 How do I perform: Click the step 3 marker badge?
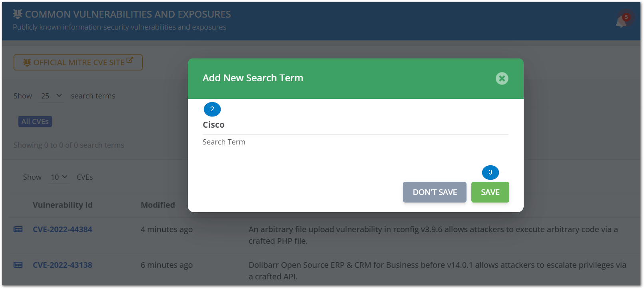tap(490, 173)
